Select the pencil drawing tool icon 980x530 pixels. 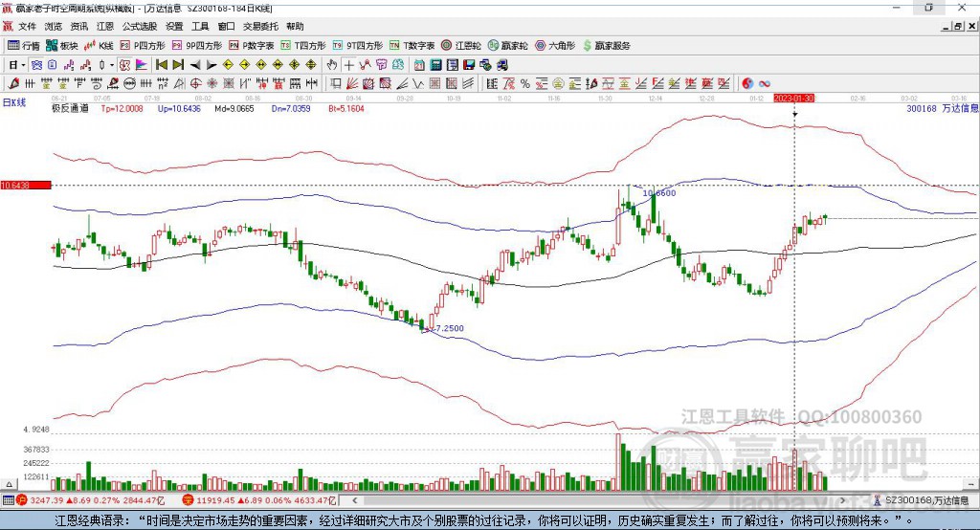pos(13,84)
